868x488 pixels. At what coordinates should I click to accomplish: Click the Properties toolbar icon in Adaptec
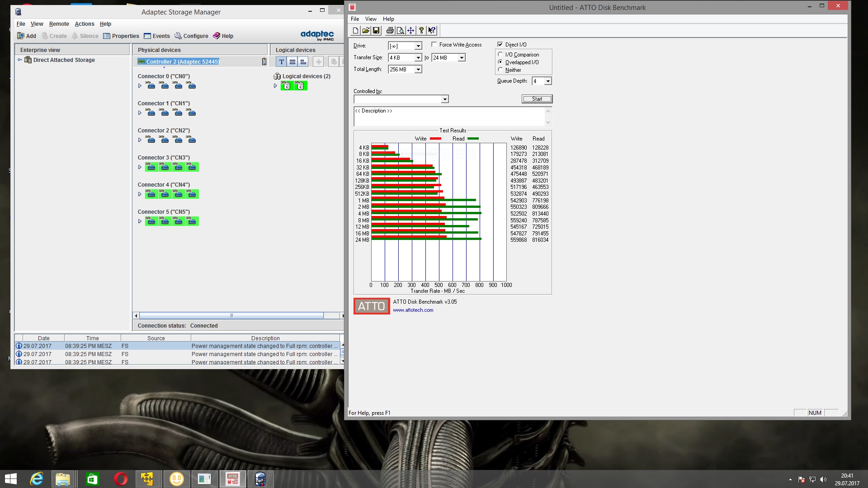click(x=121, y=36)
